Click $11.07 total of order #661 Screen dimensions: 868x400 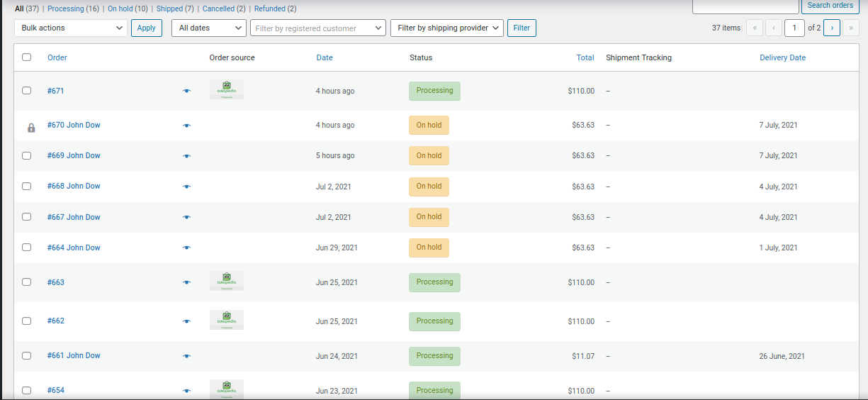click(x=583, y=356)
